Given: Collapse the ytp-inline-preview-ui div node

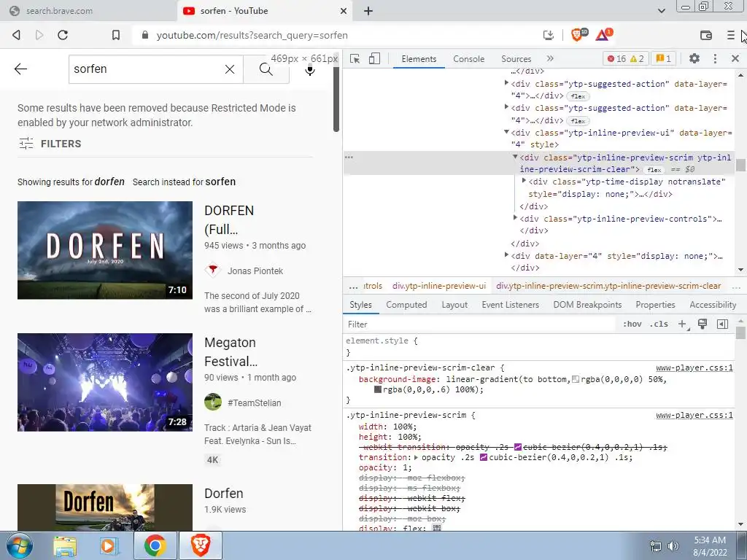Looking at the screenshot, I should [x=506, y=132].
